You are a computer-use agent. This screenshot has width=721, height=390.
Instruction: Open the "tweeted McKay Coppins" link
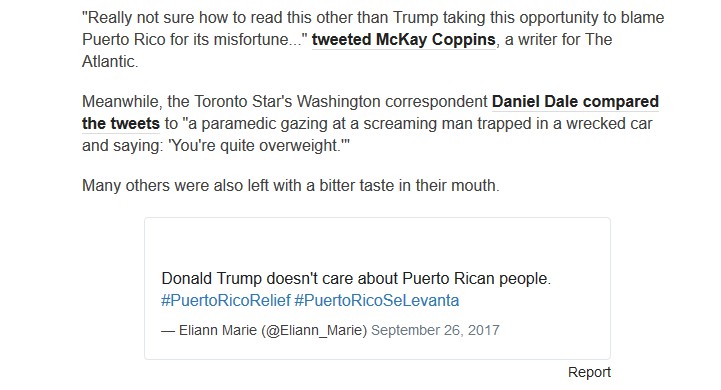(404, 40)
